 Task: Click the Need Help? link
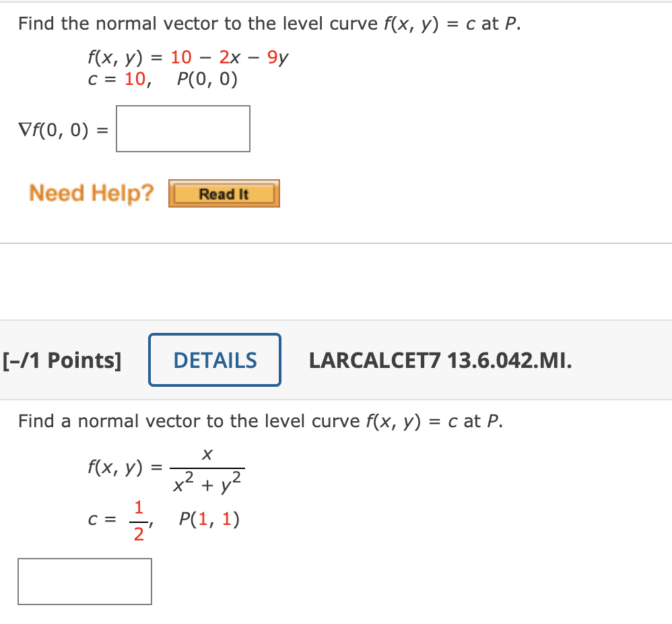point(90,193)
